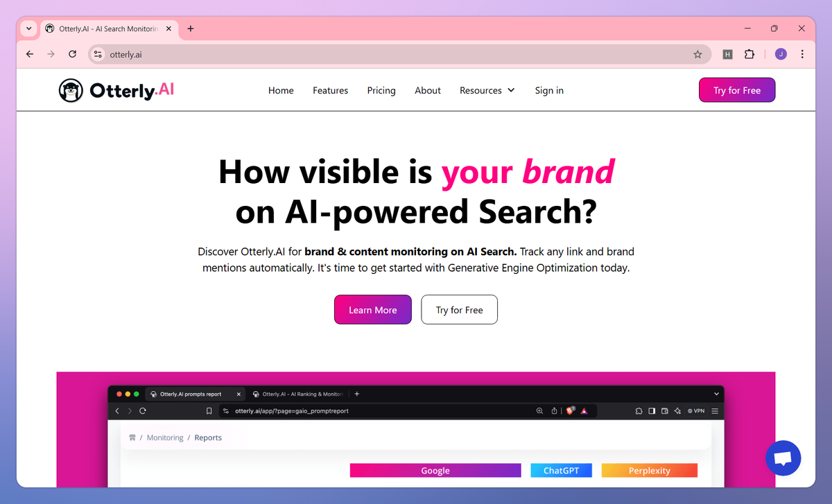This screenshot has height=504, width=832.
Task: Click 'Reports' breadcrumb in preview screenshot
Action: tap(208, 437)
